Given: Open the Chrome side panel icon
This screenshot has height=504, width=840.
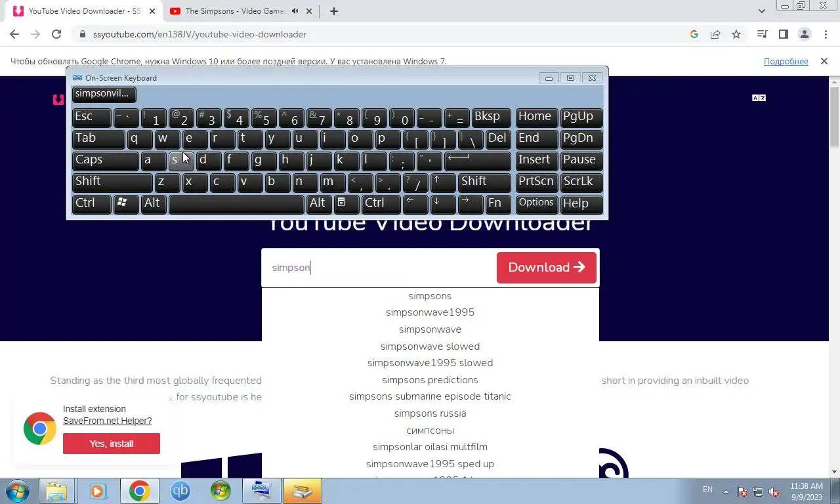Looking at the screenshot, I should (783, 34).
